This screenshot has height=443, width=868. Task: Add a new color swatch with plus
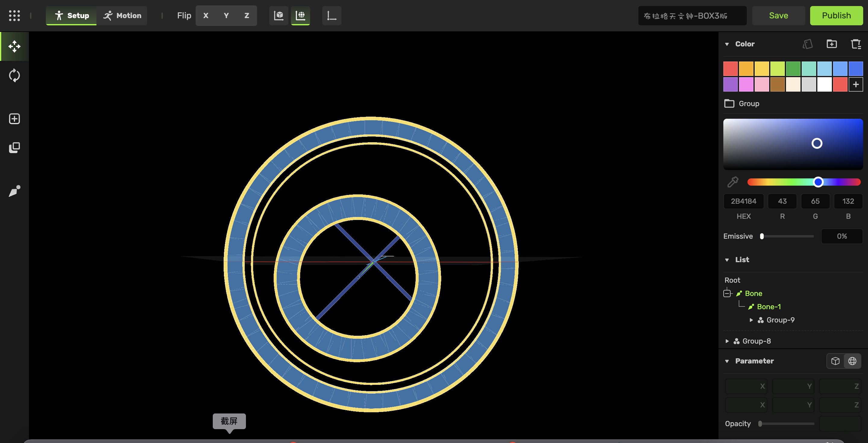tap(856, 84)
